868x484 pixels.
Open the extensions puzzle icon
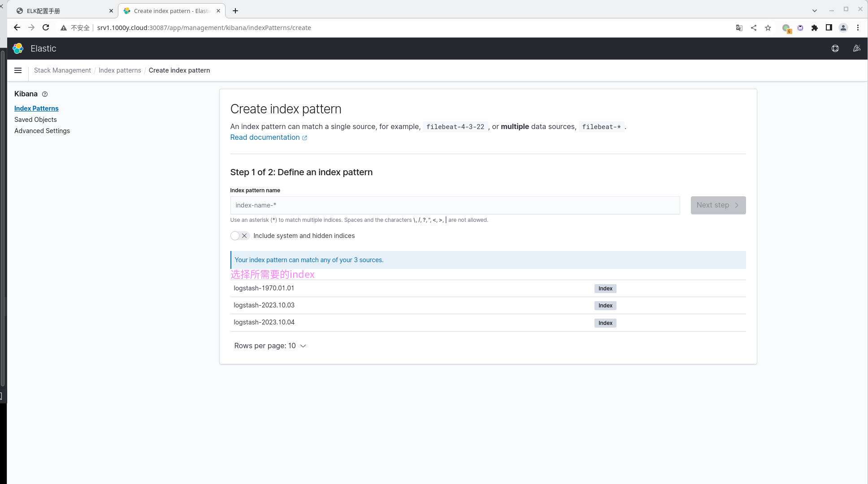click(815, 28)
